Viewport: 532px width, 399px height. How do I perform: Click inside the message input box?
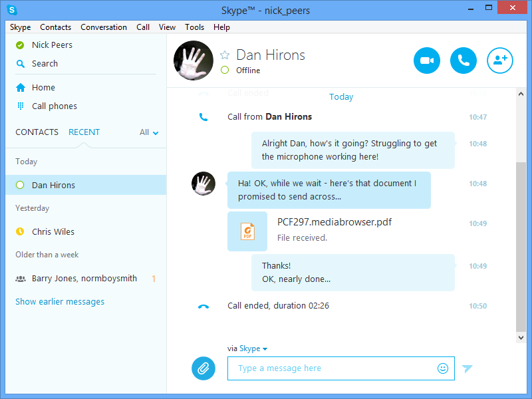click(x=332, y=368)
